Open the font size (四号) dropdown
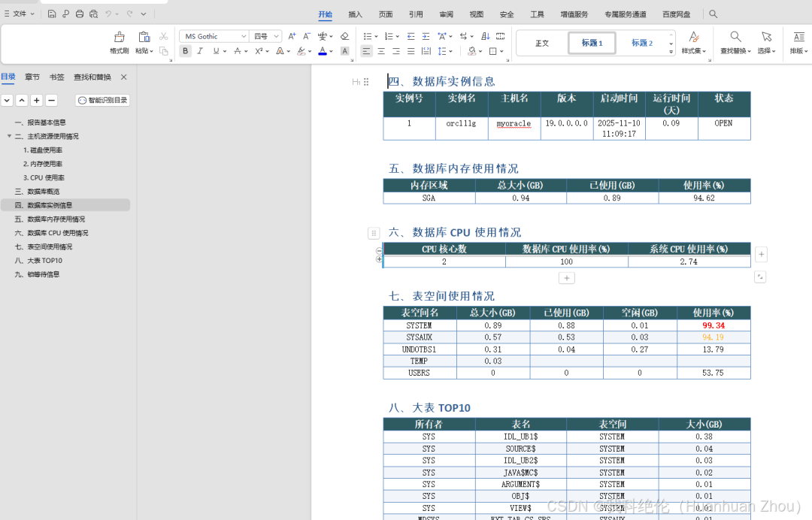Image resolution: width=812 pixels, height=520 pixels. tap(277, 36)
